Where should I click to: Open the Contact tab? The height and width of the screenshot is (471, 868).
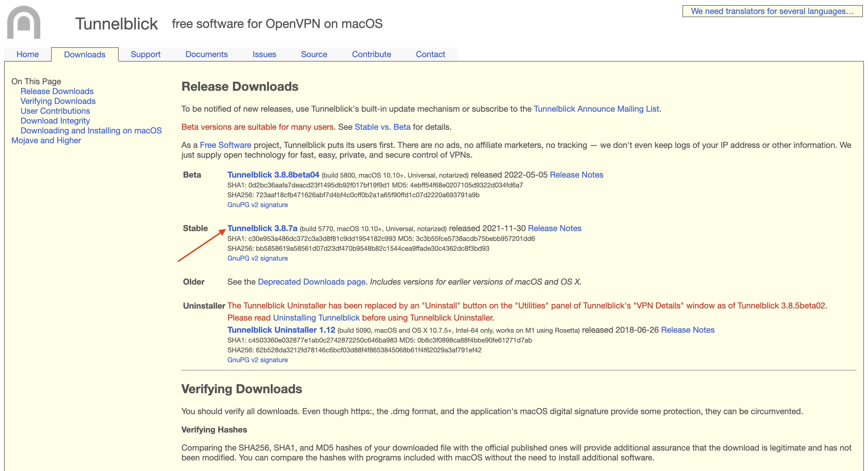430,54
